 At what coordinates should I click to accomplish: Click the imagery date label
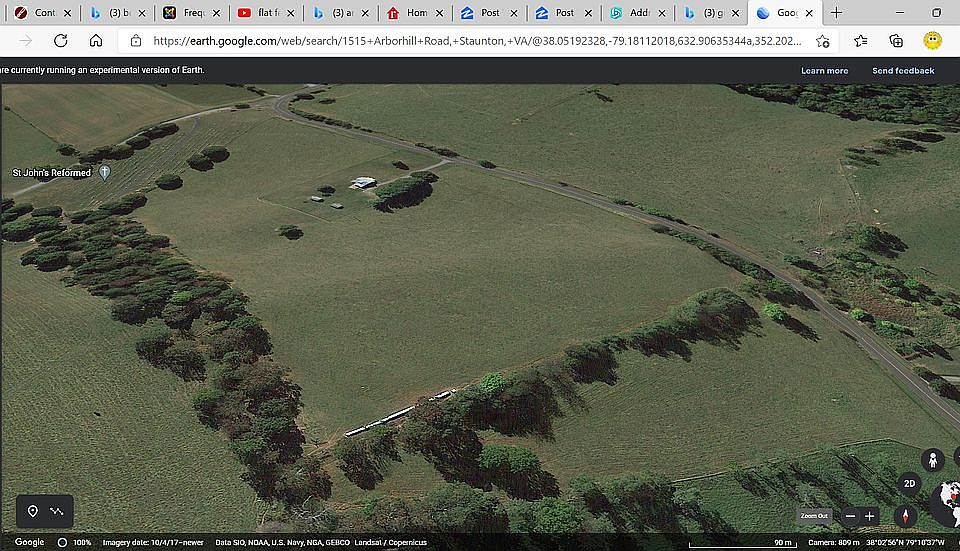(x=152, y=542)
